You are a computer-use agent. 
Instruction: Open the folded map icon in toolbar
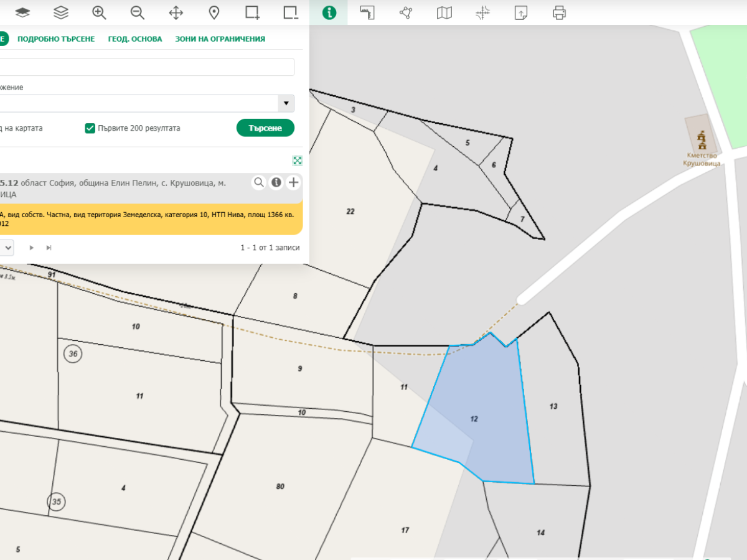tap(444, 12)
